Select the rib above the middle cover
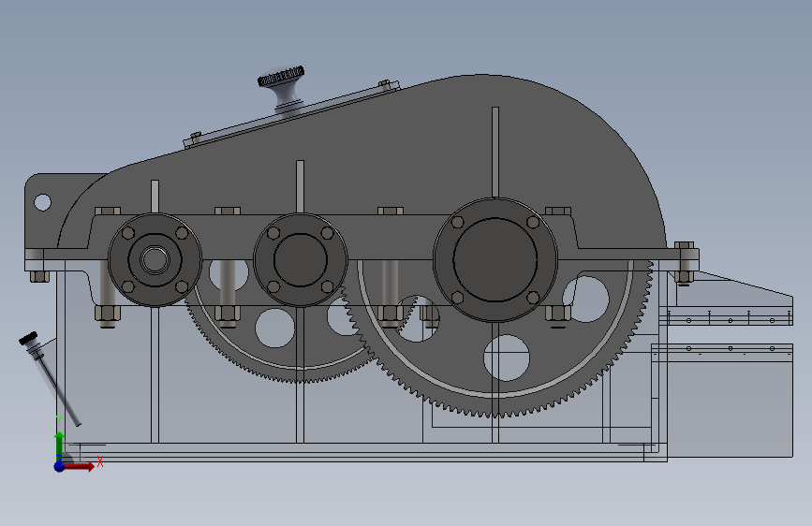The image size is (812, 526). [x=300, y=186]
